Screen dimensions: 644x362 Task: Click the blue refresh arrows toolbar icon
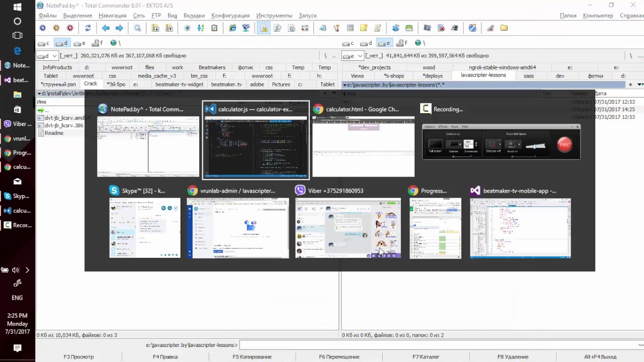pos(88,28)
